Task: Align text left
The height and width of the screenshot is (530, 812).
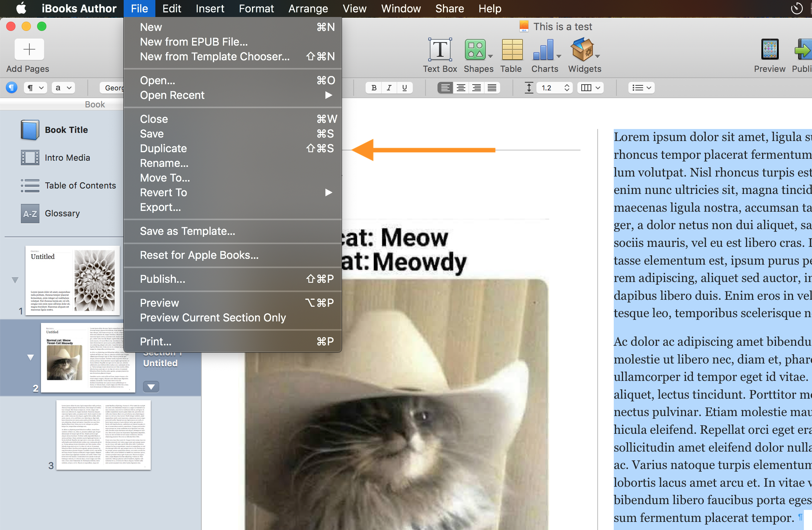Action: 445,88
